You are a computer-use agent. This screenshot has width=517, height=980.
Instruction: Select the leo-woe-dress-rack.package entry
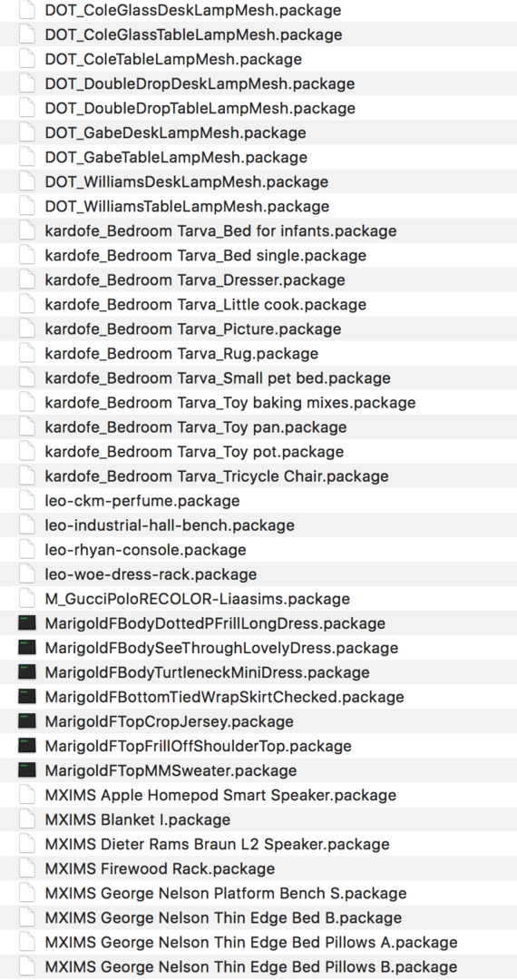(151, 574)
